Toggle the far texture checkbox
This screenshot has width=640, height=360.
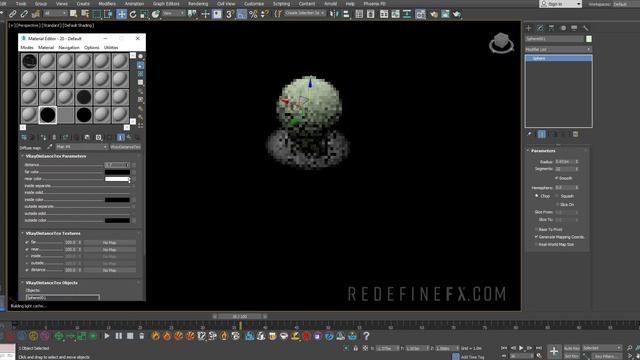27,242
